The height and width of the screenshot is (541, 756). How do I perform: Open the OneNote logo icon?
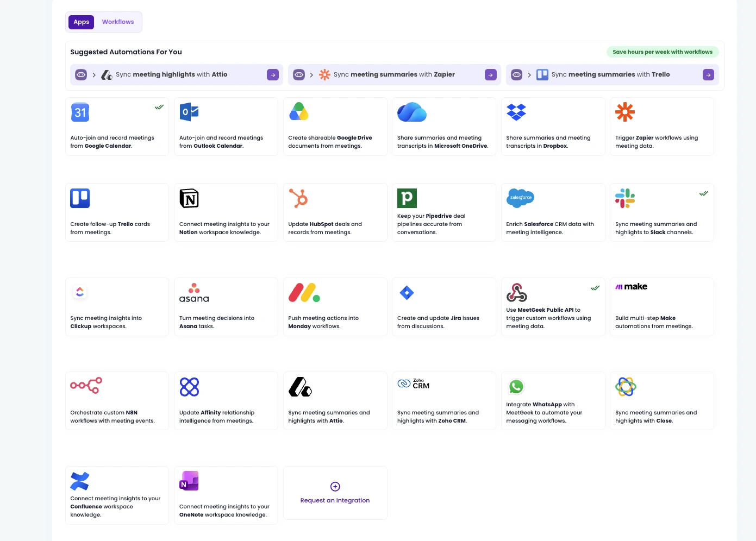[x=189, y=481]
